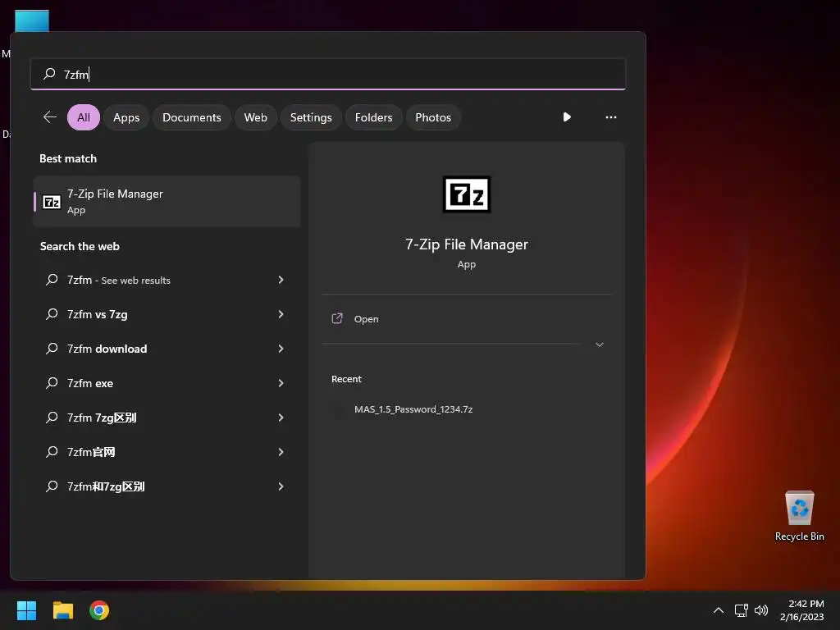Go back with the left arrow icon
Image resolution: width=840 pixels, height=630 pixels.
50,116
